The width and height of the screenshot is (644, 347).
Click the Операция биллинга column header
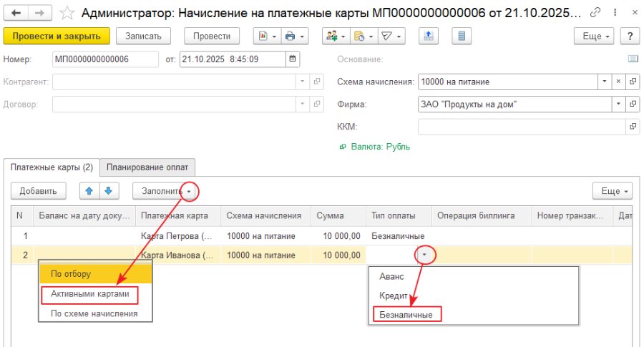482,216
